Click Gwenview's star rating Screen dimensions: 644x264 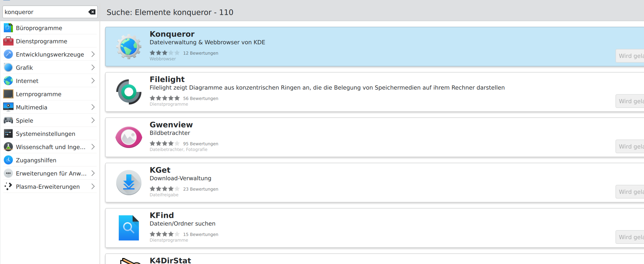point(165,143)
